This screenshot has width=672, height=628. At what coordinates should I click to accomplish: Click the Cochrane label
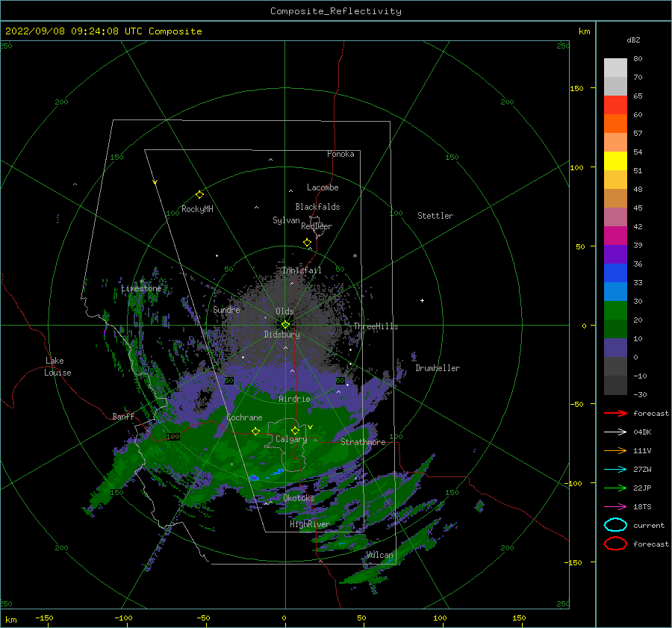click(x=244, y=417)
